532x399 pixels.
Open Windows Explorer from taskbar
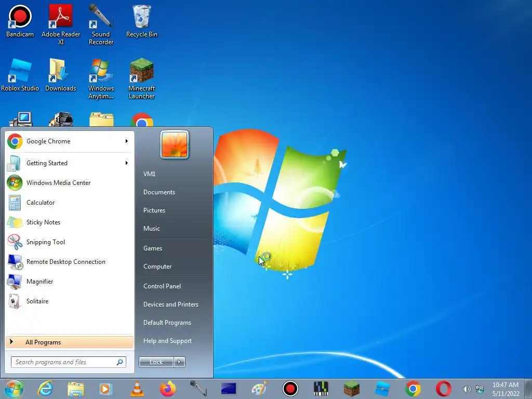pos(76,389)
